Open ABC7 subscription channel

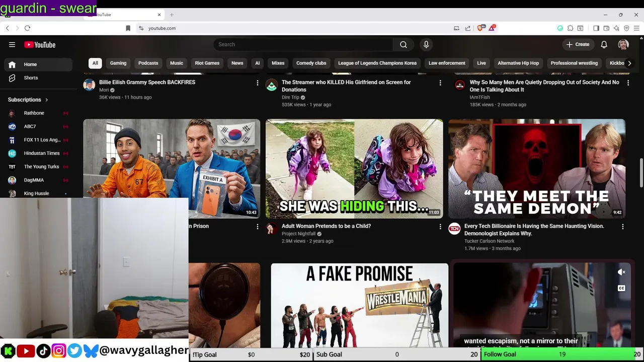click(38, 127)
